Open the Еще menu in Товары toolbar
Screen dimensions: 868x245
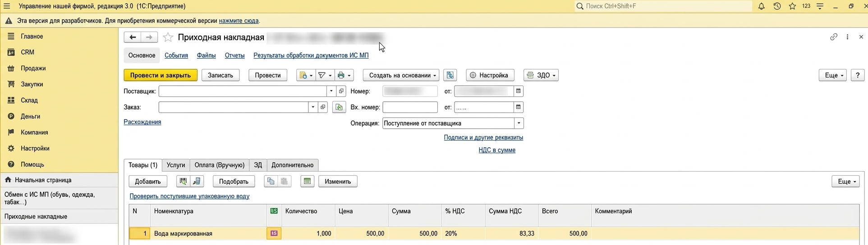coord(845,181)
